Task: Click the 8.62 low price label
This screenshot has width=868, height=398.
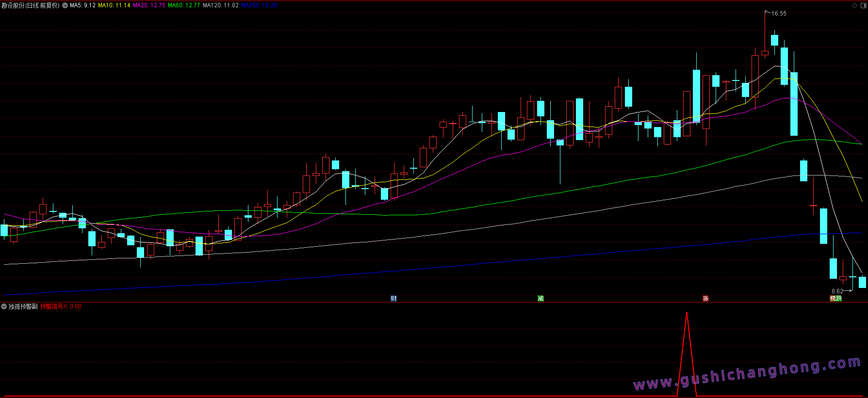Action: click(x=837, y=291)
